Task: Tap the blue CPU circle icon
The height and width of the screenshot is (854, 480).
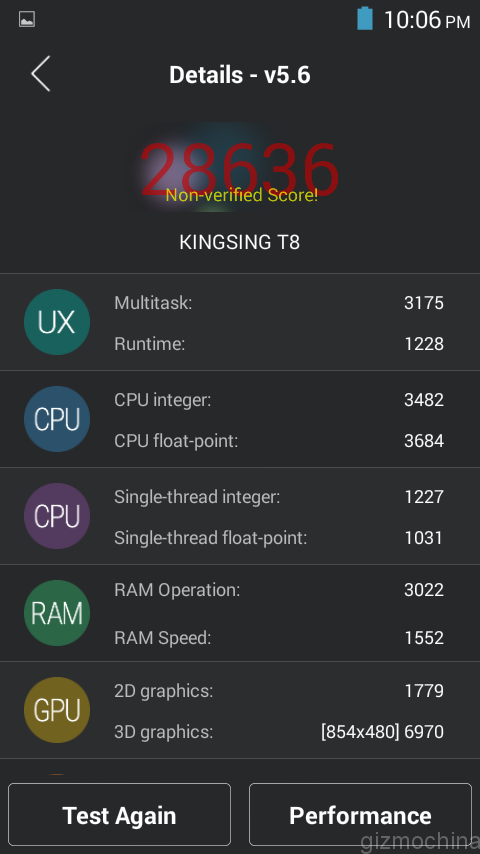Action: tap(57, 419)
